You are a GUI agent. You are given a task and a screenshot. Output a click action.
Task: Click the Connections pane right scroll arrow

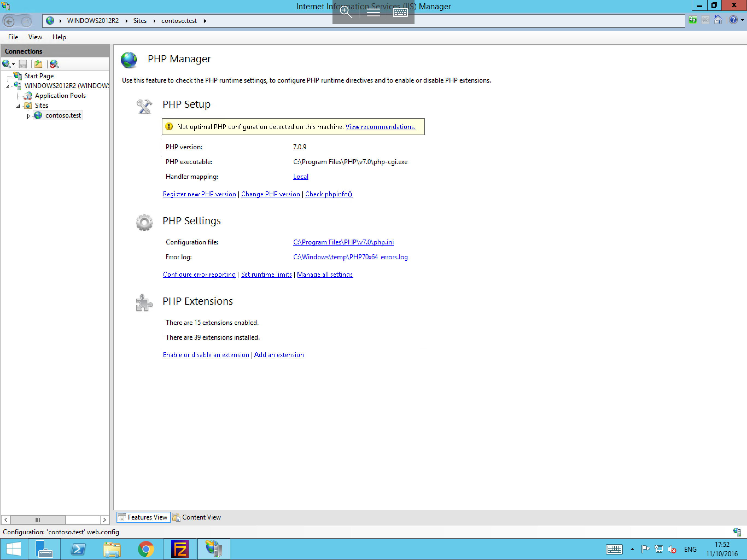click(104, 520)
